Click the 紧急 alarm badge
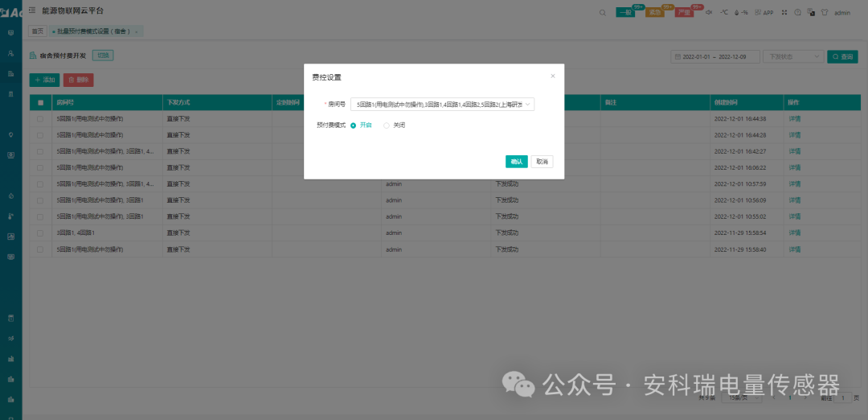This screenshot has height=420, width=868. pyautogui.click(x=655, y=13)
